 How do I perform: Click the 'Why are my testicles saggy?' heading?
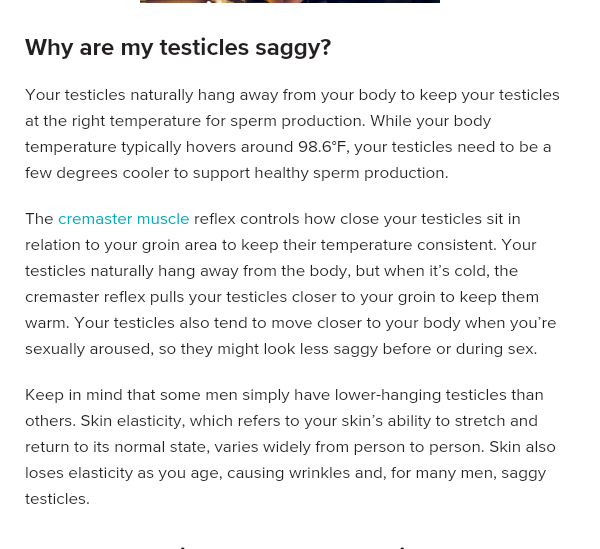pos(178,48)
